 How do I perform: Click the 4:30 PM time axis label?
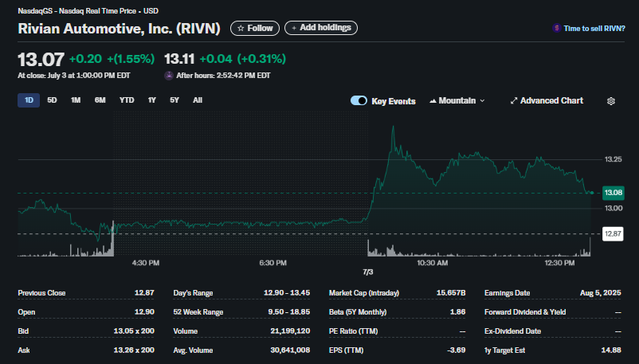click(146, 263)
